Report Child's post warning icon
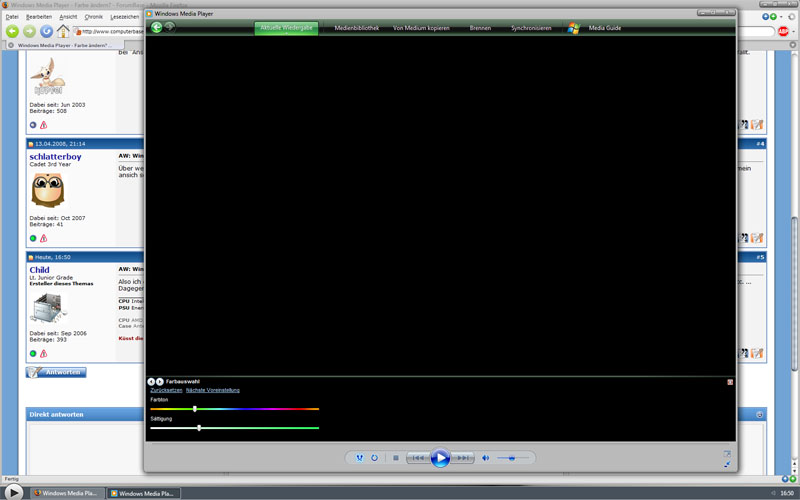 (43, 354)
